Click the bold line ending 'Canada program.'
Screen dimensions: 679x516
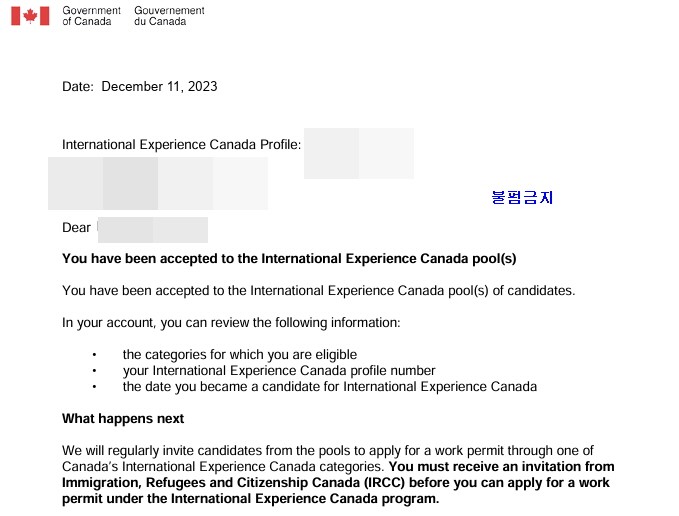pyautogui.click(x=251, y=499)
